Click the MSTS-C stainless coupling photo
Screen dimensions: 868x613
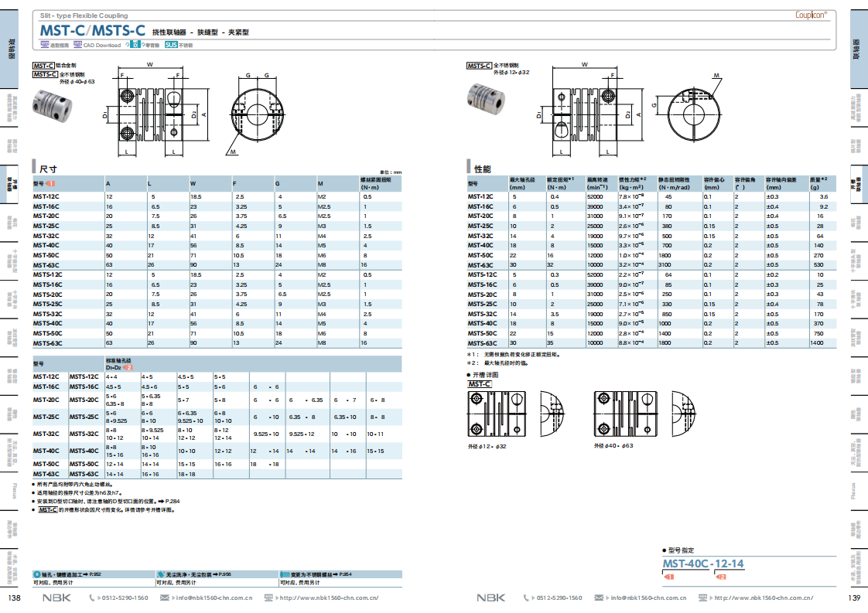coord(486,98)
